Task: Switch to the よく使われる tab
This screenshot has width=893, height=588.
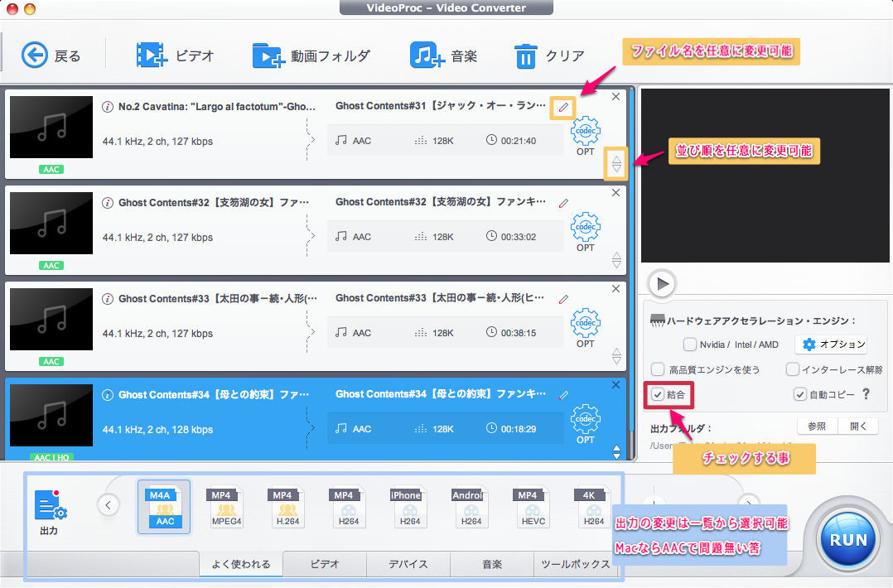Action: 241,564
